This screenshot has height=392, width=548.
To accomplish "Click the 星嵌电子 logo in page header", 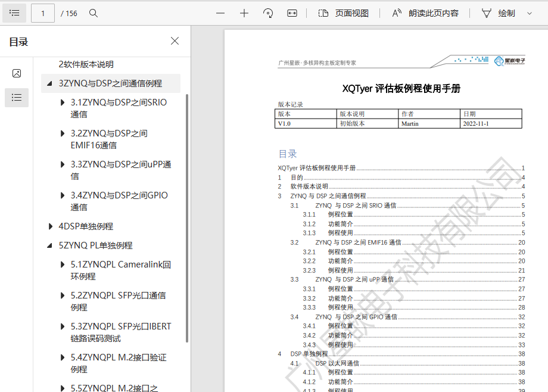I will tap(509, 61).
